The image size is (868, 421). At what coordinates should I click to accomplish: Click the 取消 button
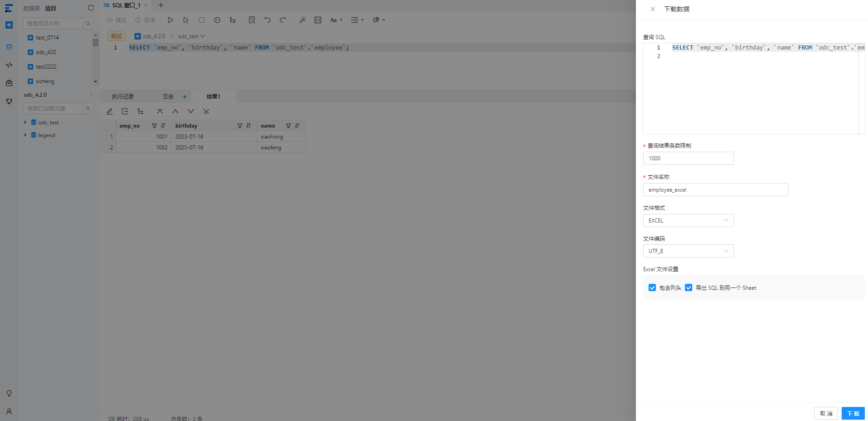[x=826, y=413]
